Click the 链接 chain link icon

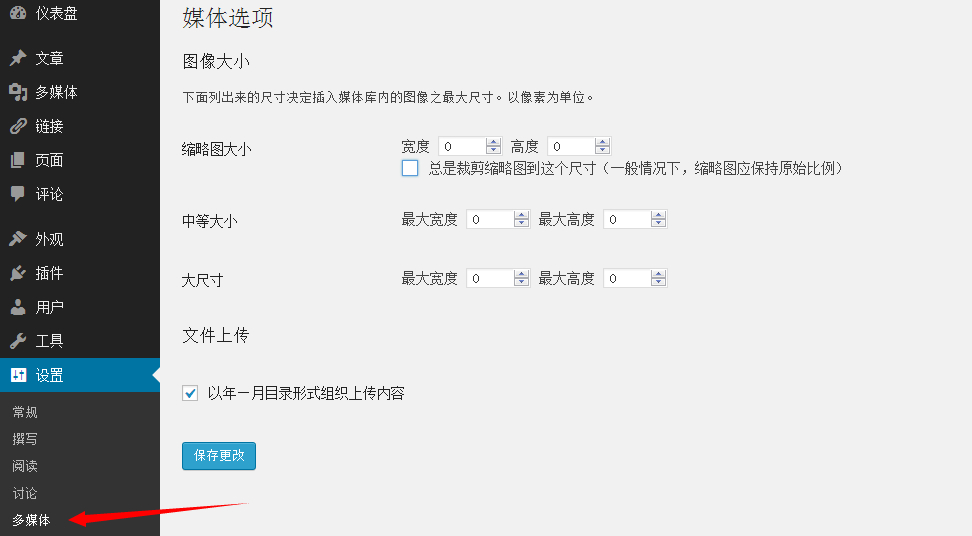(x=18, y=126)
